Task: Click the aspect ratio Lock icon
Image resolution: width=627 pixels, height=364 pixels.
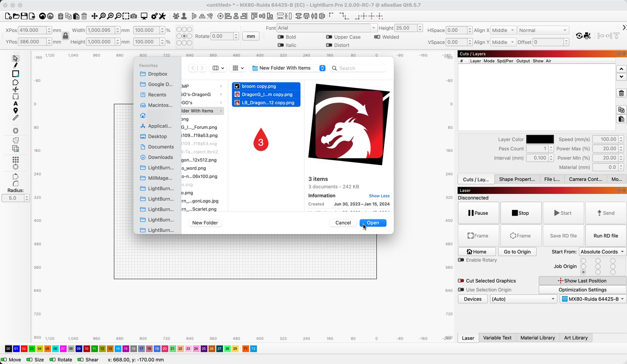Action: coord(66,36)
